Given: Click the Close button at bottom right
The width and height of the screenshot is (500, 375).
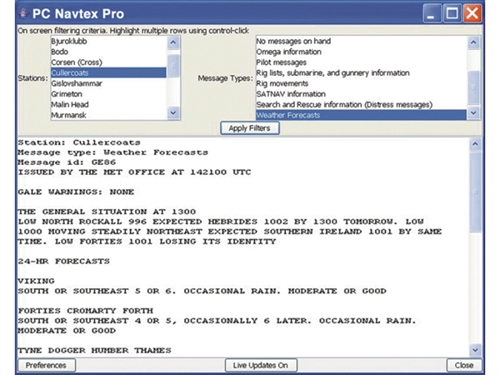Looking at the screenshot, I should (464, 365).
